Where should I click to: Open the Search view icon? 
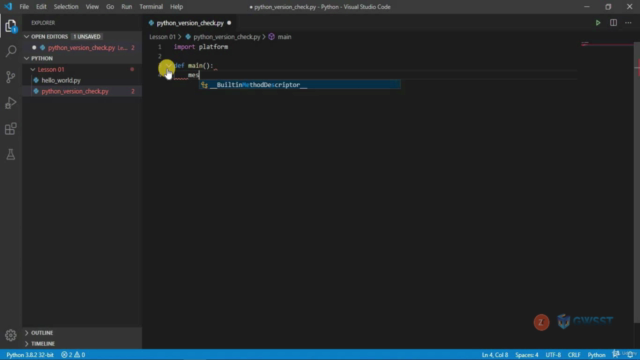(x=11, y=51)
